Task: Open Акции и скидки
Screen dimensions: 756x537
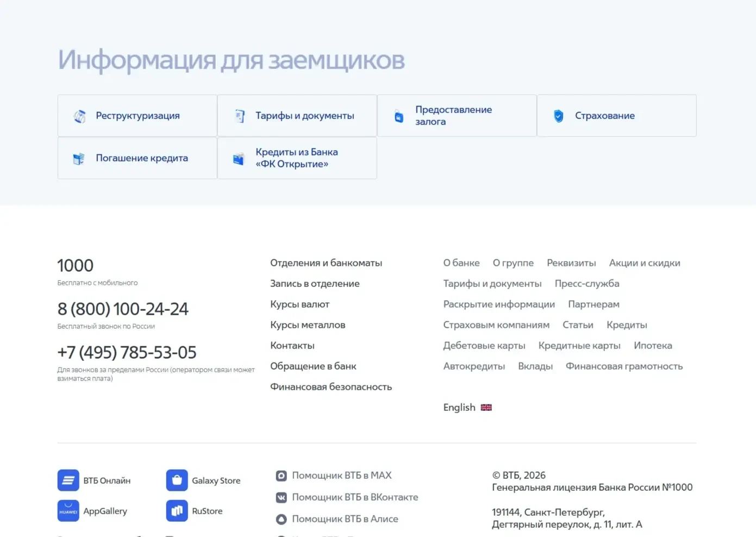Action: click(x=645, y=263)
